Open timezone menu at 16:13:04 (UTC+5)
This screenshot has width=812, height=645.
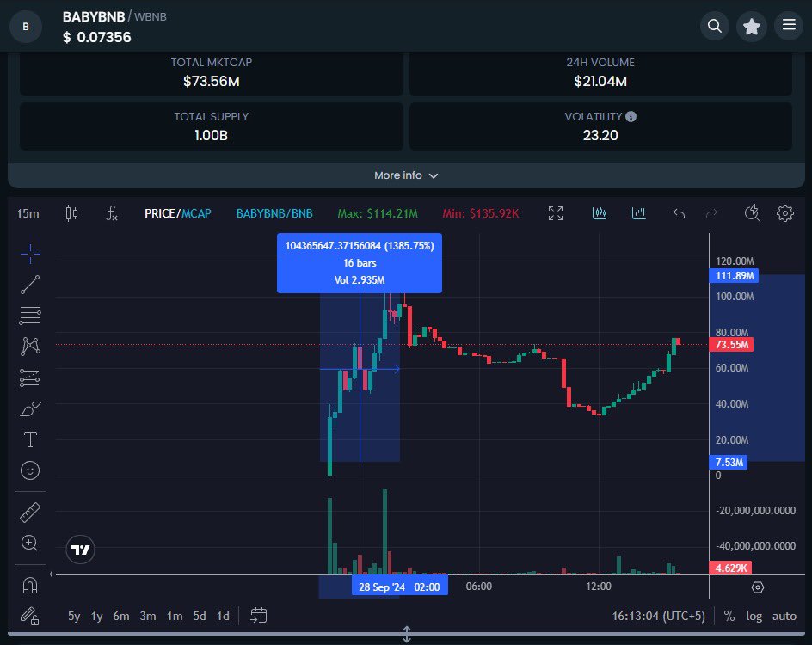(x=658, y=616)
